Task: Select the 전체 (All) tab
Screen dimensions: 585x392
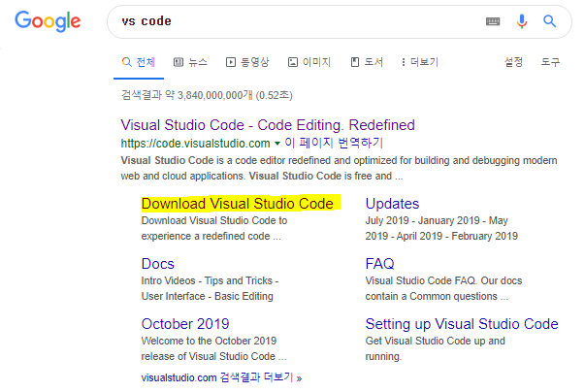Action: tap(139, 62)
